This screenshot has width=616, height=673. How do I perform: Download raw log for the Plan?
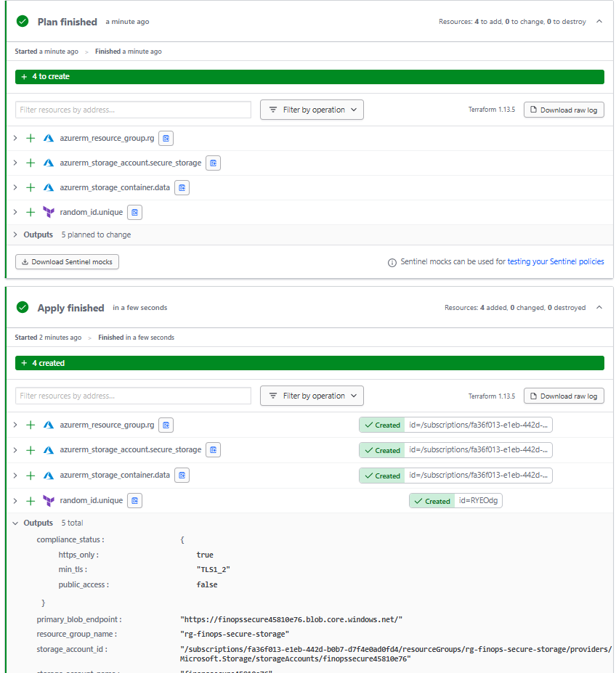click(x=563, y=110)
